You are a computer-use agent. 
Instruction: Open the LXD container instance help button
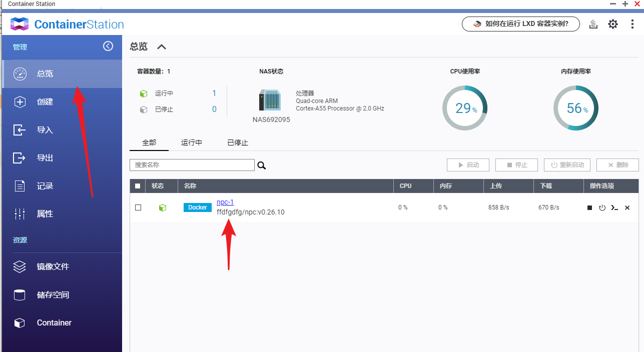pyautogui.click(x=521, y=23)
